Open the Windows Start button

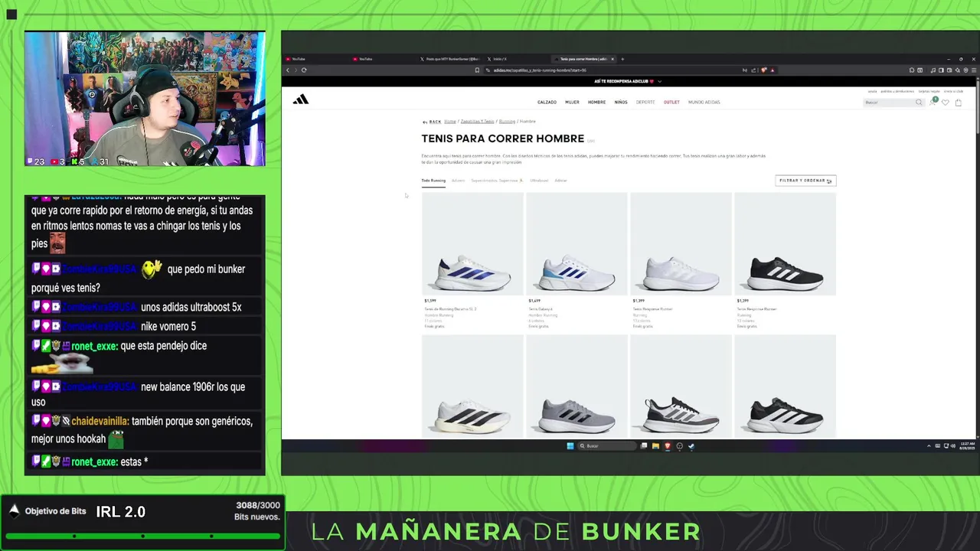tap(570, 446)
